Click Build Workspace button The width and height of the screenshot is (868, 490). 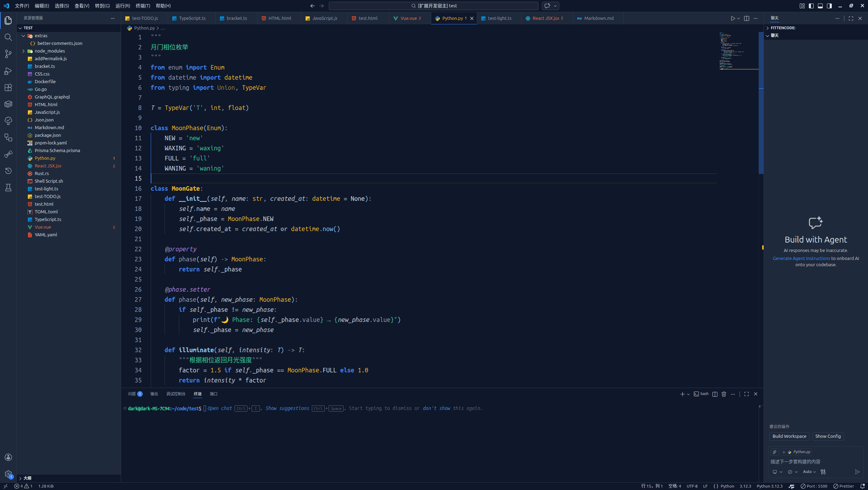pyautogui.click(x=789, y=436)
